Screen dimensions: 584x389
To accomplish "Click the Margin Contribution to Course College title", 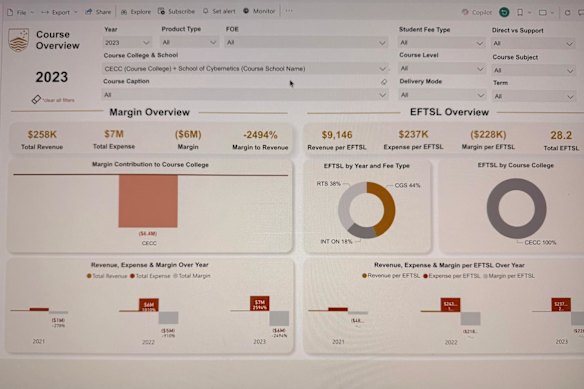I will click(150, 164).
